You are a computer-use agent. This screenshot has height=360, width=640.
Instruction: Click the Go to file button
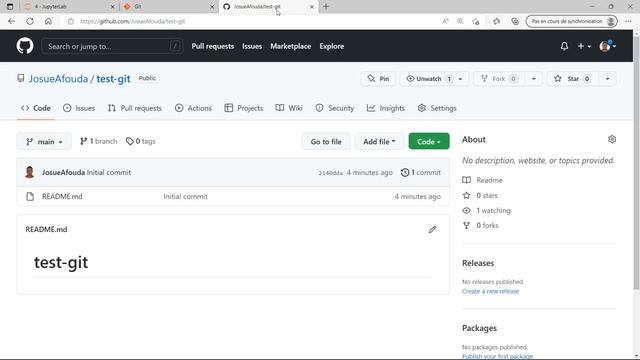click(326, 142)
